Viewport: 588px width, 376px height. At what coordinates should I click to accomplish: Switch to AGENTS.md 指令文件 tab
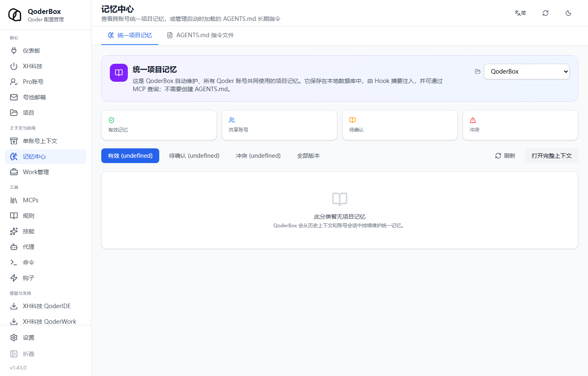pos(200,35)
